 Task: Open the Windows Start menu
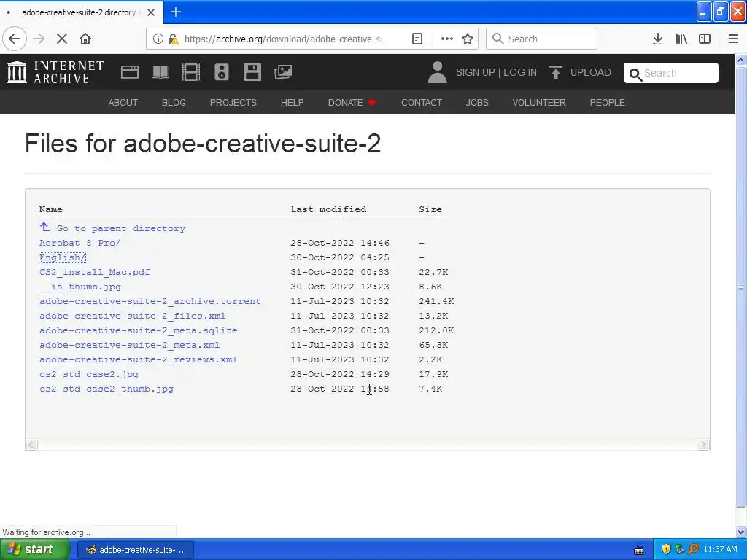(35, 549)
